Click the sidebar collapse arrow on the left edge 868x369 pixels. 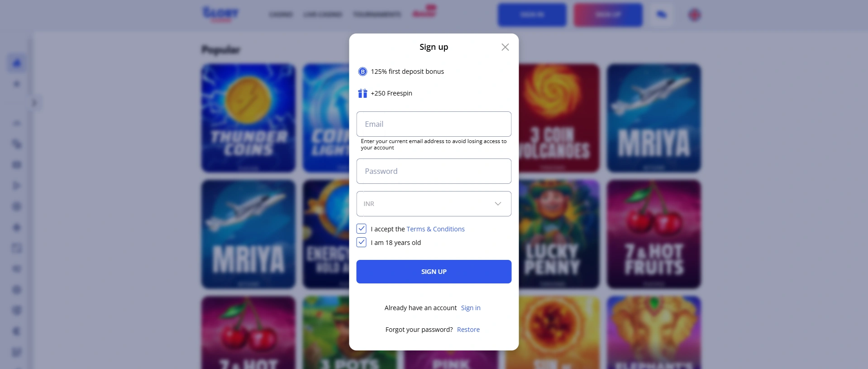(x=35, y=103)
